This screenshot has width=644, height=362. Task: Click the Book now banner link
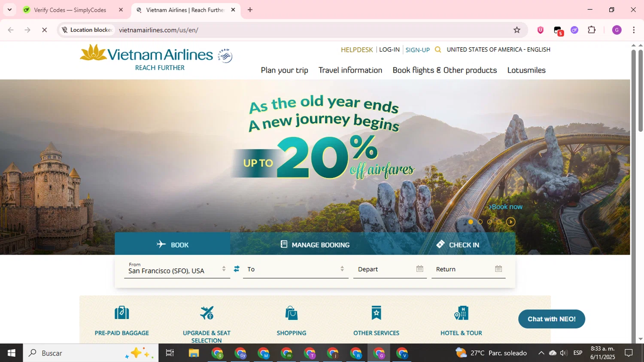coord(506,207)
